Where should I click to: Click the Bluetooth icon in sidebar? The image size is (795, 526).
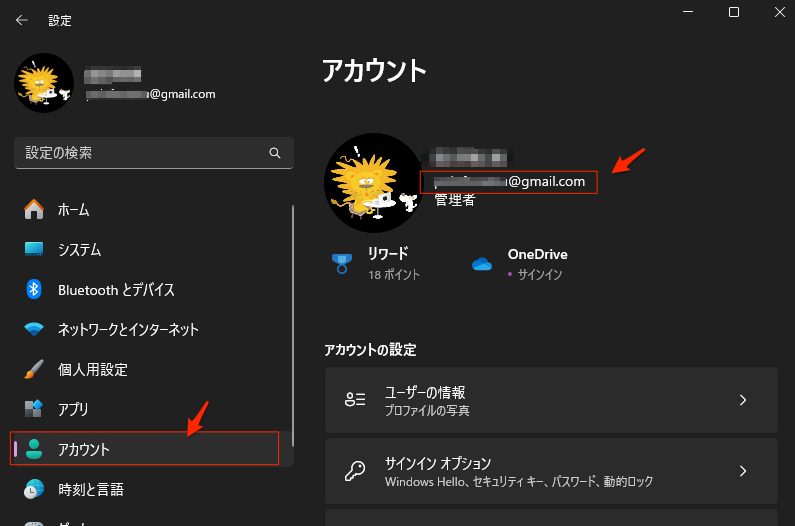34,289
